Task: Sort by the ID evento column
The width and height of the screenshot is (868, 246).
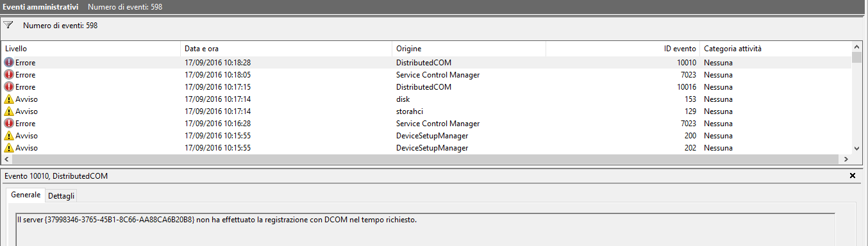Action: [x=622, y=49]
